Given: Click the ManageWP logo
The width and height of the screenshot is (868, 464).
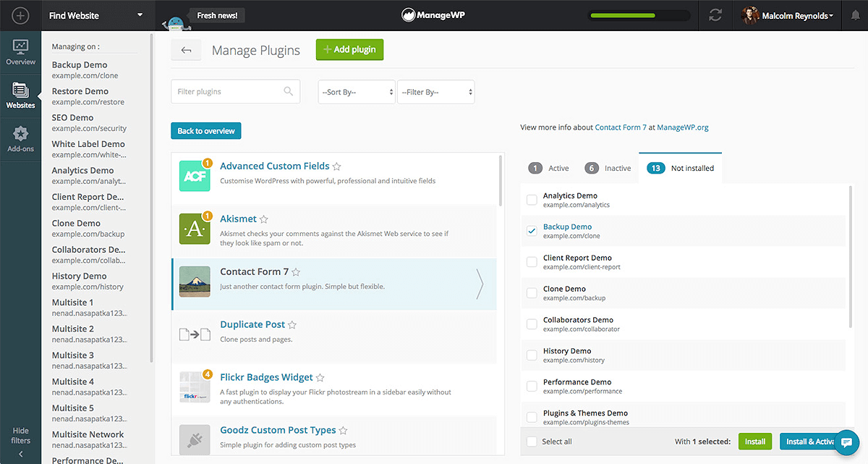Looking at the screenshot, I should [x=433, y=15].
